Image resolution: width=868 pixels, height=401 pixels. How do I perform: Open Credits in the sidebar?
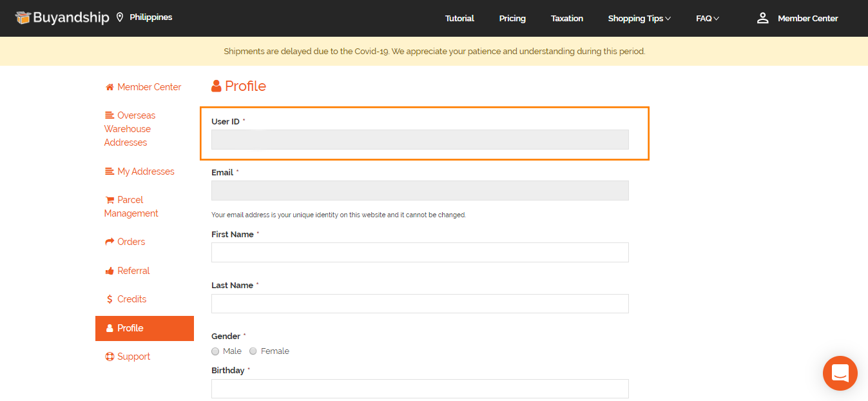pos(132,299)
